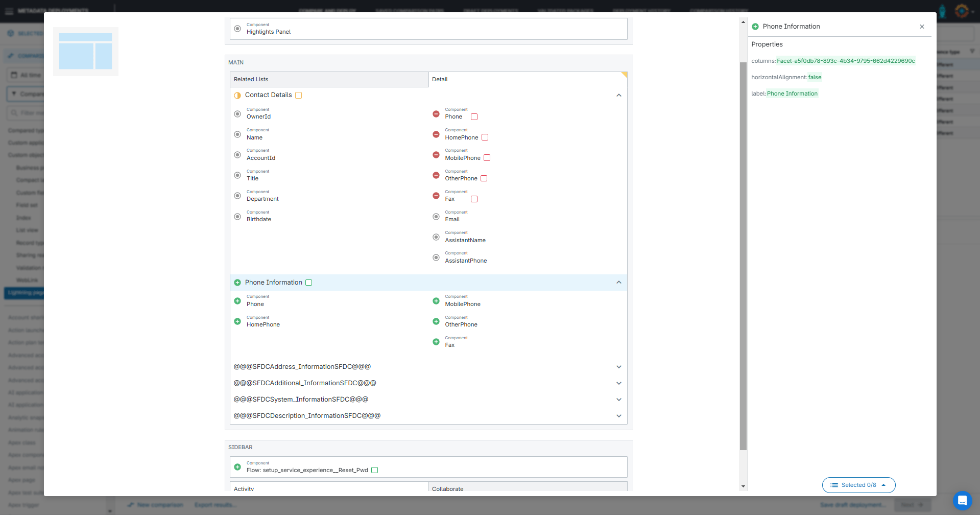Click the unchanged icon beside OwnerId component
The image size is (980, 515).
tap(237, 114)
